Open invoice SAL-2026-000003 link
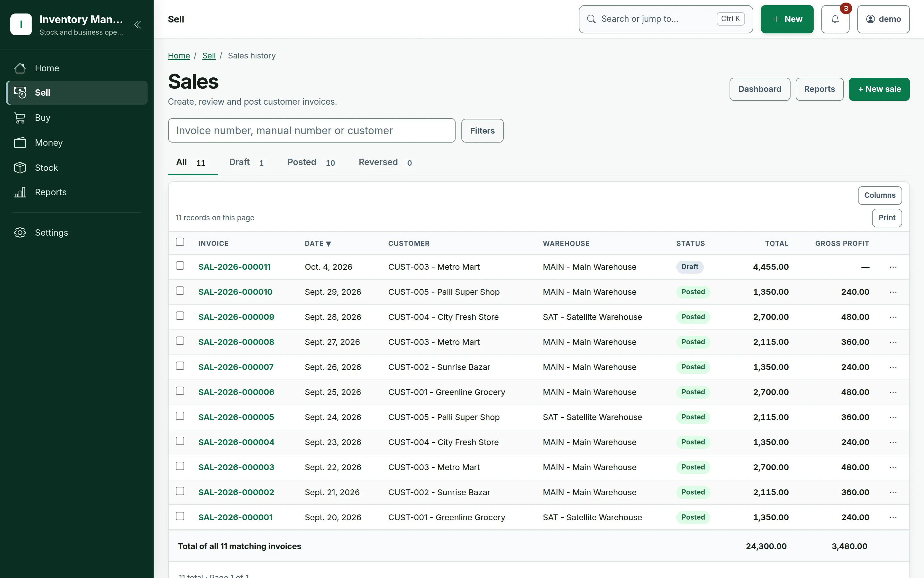Image resolution: width=924 pixels, height=578 pixels. pos(236,468)
